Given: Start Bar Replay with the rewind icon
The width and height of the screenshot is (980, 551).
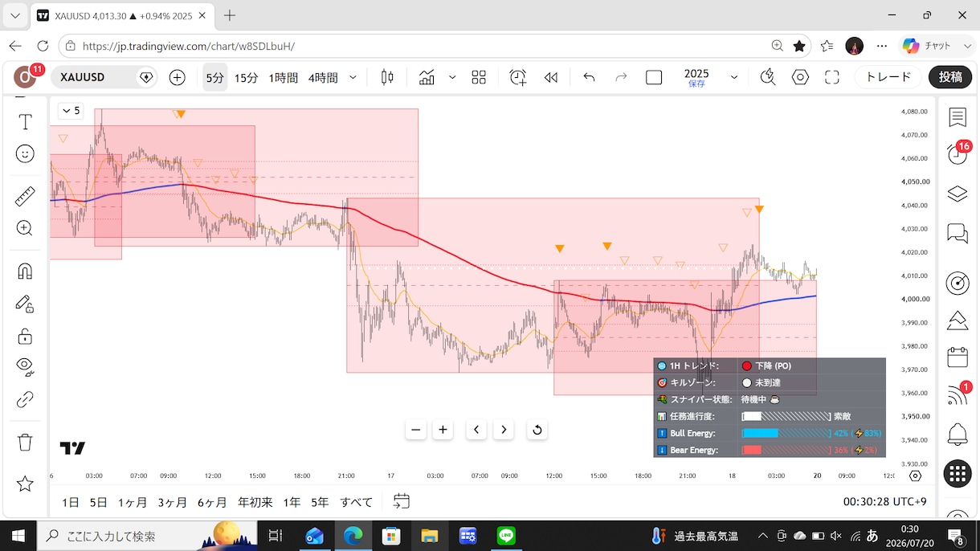Looking at the screenshot, I should [551, 77].
